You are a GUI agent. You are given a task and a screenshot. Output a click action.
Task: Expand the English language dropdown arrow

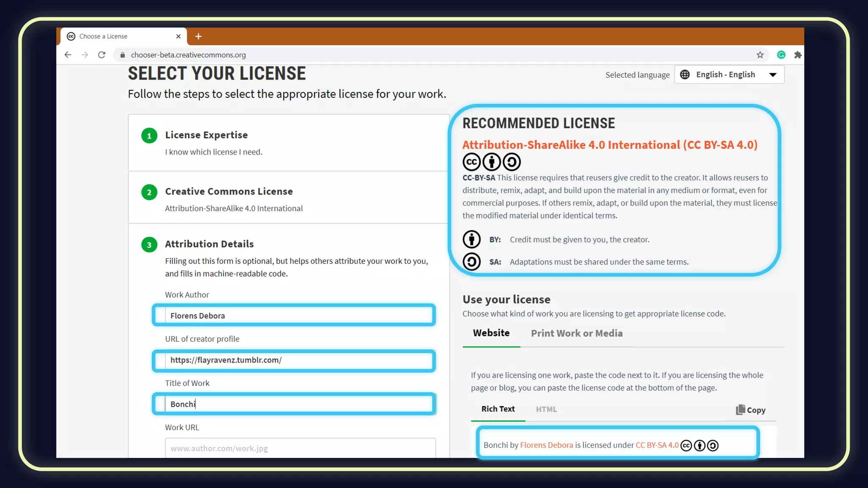tap(773, 75)
